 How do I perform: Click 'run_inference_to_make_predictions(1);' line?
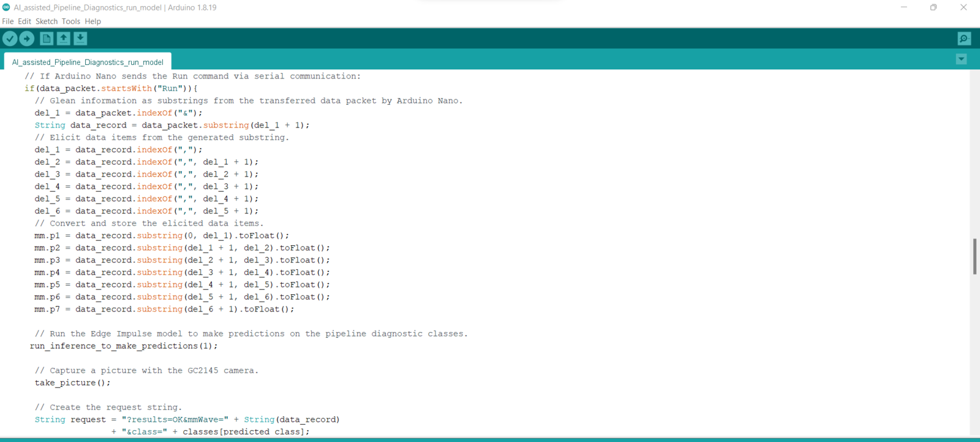click(x=124, y=346)
